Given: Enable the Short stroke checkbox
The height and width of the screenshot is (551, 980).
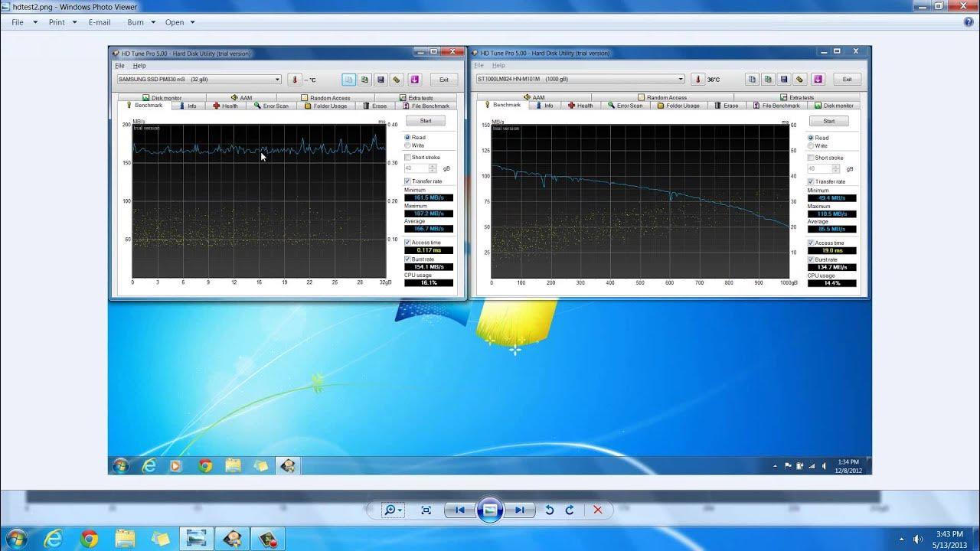Looking at the screenshot, I should point(407,158).
